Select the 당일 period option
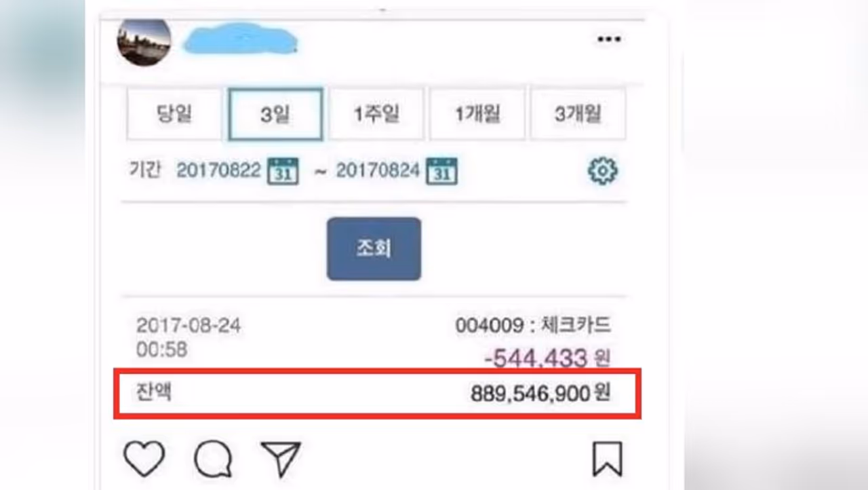Screen dimensions: 868x490 pos(174,114)
